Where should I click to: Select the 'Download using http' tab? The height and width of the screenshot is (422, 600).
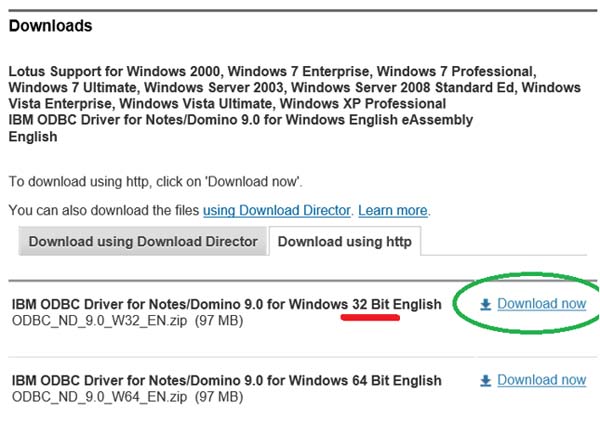pos(345,242)
